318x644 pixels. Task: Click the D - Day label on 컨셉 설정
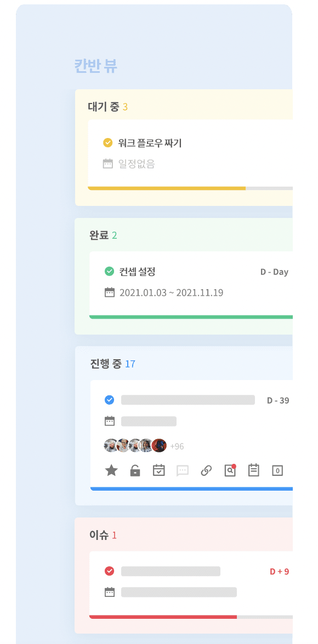[273, 271]
